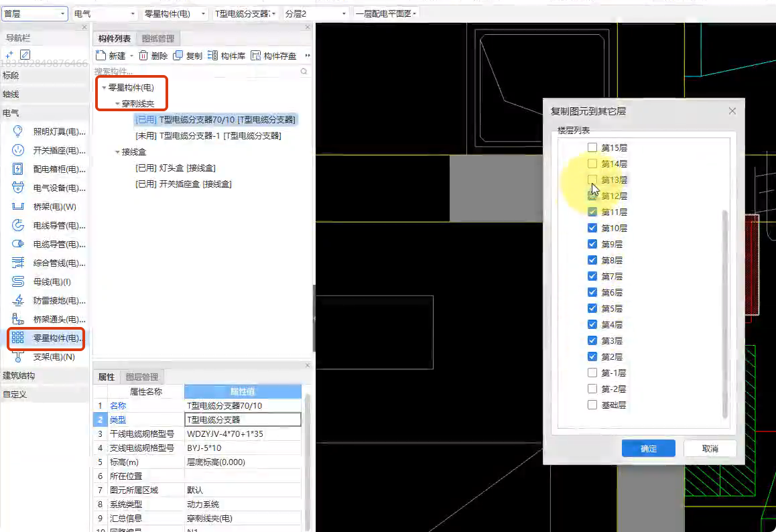
Task: Select the 综合管线(电) pipeline icon
Action: (x=18, y=263)
